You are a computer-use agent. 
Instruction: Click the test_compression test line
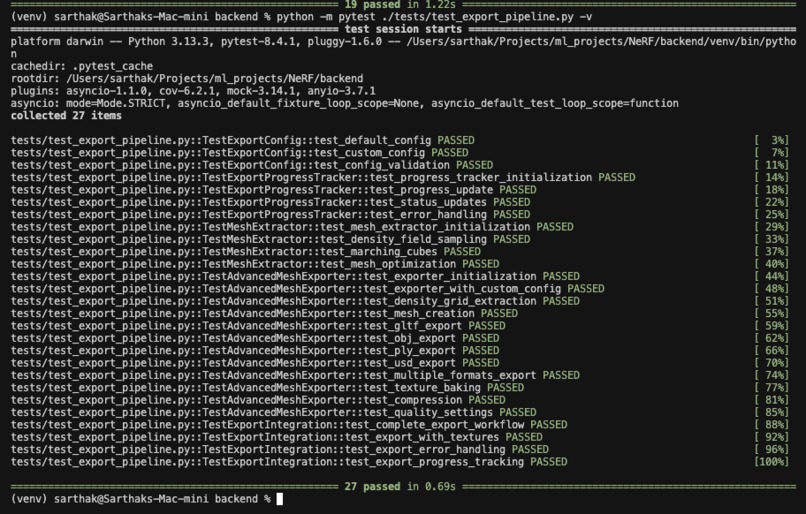(x=258, y=399)
